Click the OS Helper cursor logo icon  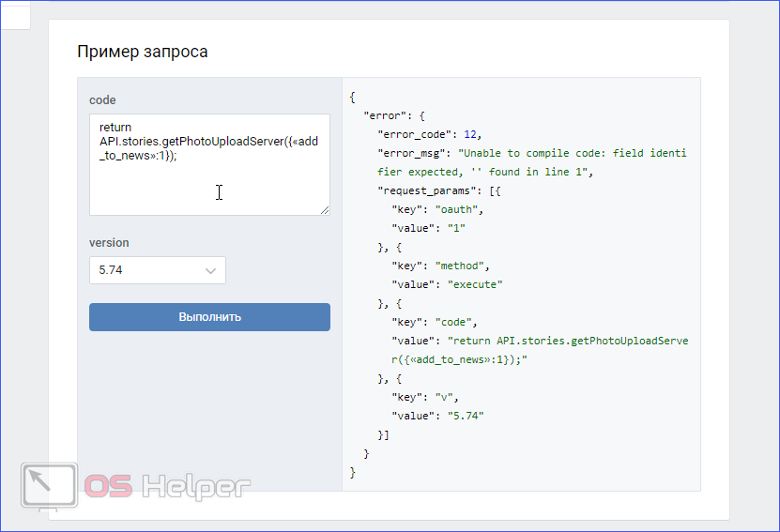pyautogui.click(x=50, y=486)
